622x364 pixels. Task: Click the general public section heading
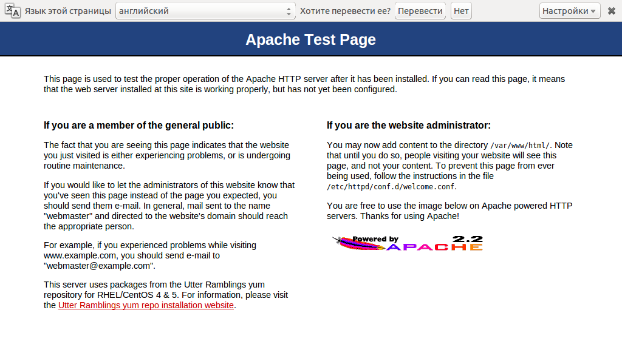click(138, 126)
